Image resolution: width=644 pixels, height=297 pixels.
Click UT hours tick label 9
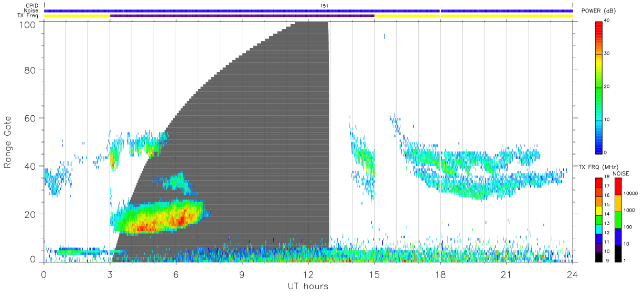click(x=242, y=274)
